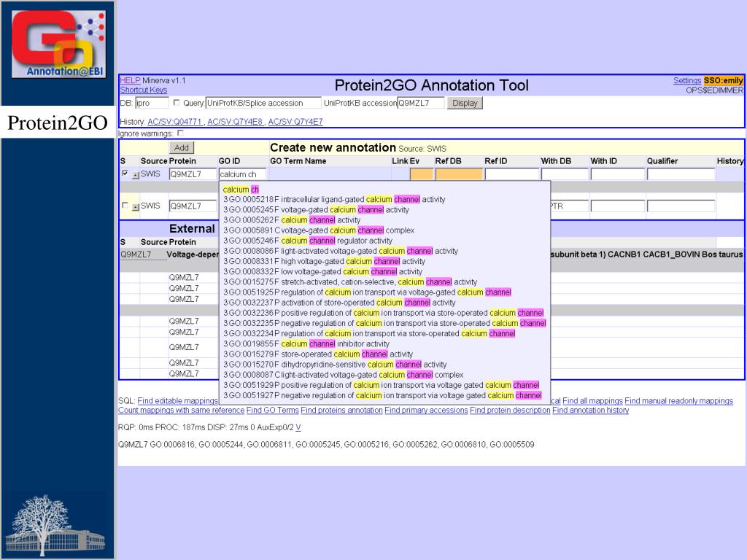Image resolution: width=747 pixels, height=560 pixels.
Task: Focus the DB input field containing 'ipro'
Action: point(152,103)
